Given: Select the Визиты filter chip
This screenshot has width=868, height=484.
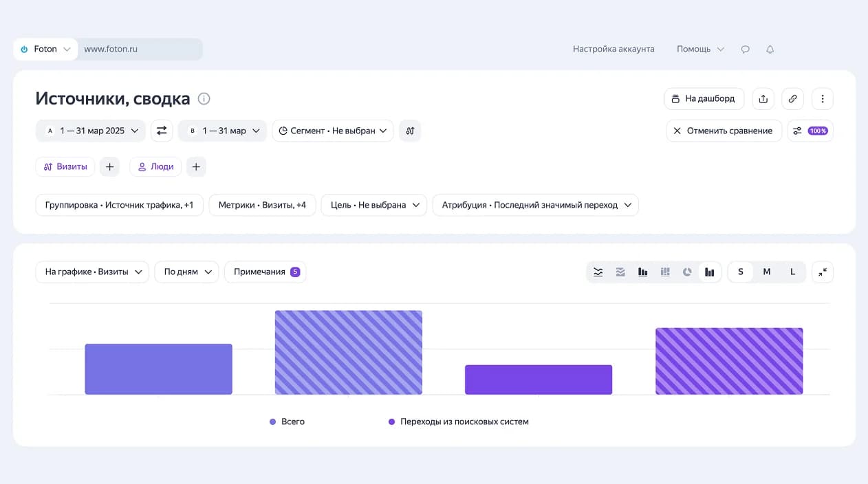Looking at the screenshot, I should click(x=65, y=166).
